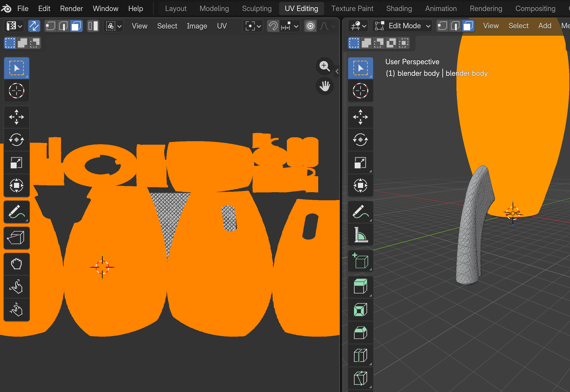Select the Extrude Region tool
The image size is (570, 392).
(361, 287)
